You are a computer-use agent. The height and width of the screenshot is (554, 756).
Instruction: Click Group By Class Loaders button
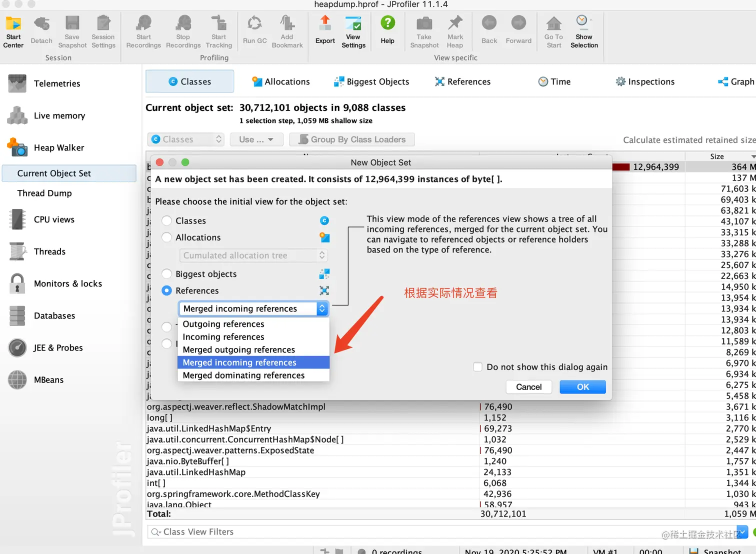(x=352, y=139)
